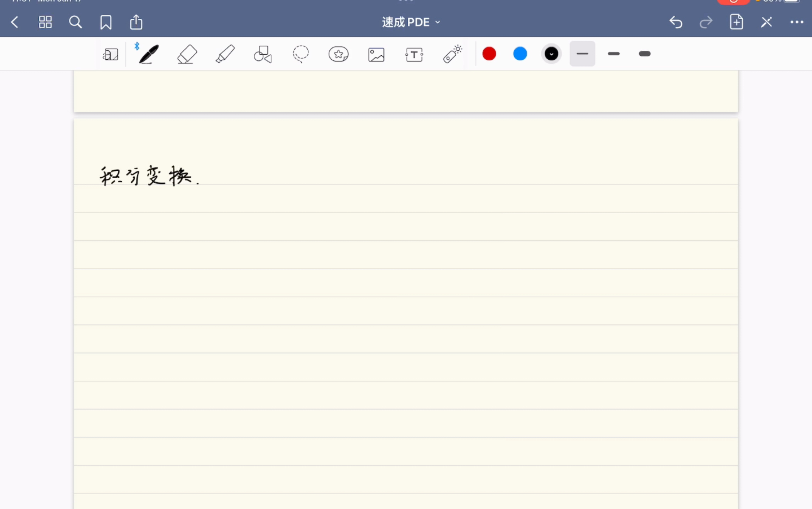Select the Eraser tool
The width and height of the screenshot is (812, 509).
(x=187, y=54)
